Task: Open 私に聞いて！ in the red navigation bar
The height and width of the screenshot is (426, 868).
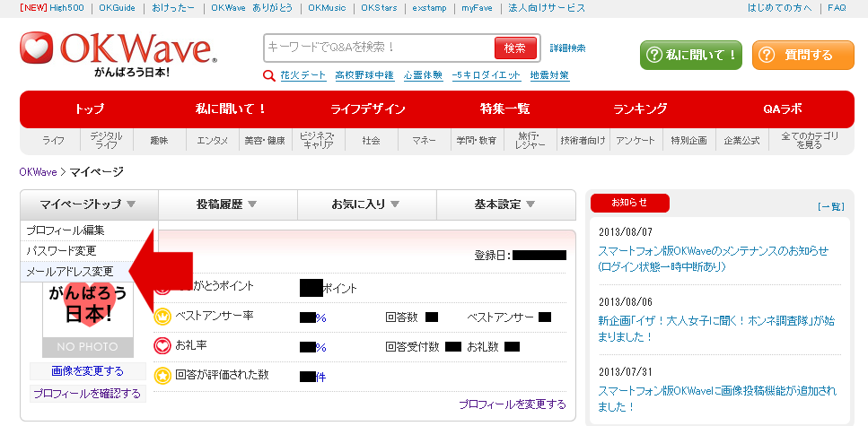Action: tap(231, 109)
